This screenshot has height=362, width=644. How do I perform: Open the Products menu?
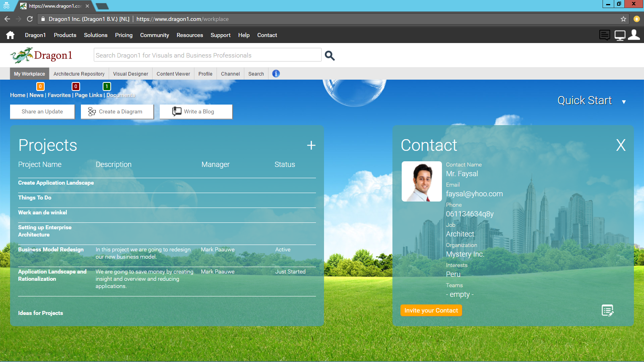click(x=65, y=35)
